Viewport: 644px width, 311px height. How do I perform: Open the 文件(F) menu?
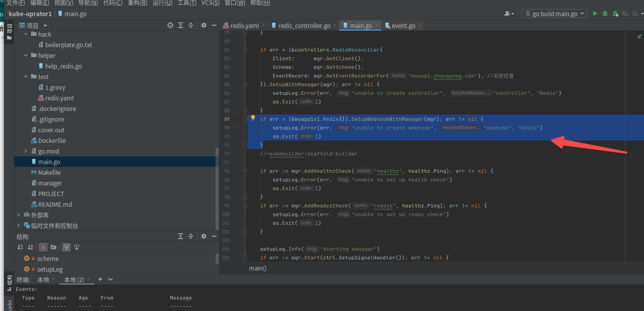click(x=15, y=3)
